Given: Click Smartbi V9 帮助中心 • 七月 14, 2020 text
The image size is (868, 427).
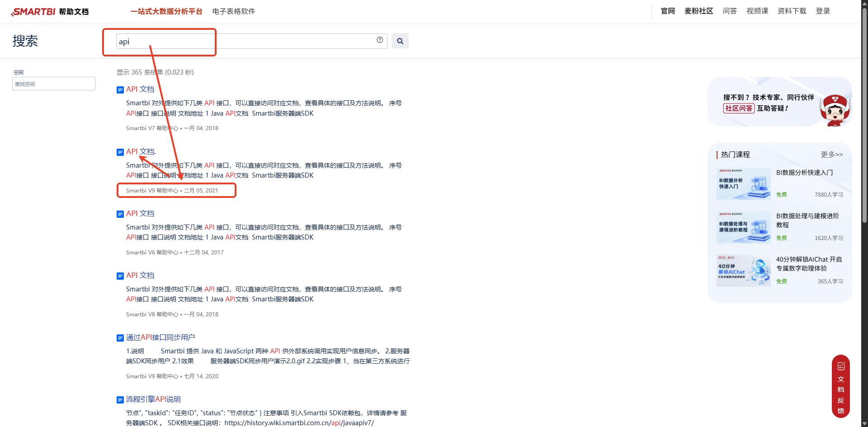Looking at the screenshot, I should pos(172,376).
